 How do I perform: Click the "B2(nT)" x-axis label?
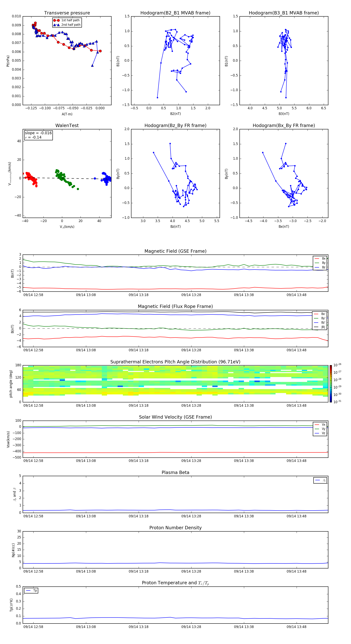coord(175,114)
